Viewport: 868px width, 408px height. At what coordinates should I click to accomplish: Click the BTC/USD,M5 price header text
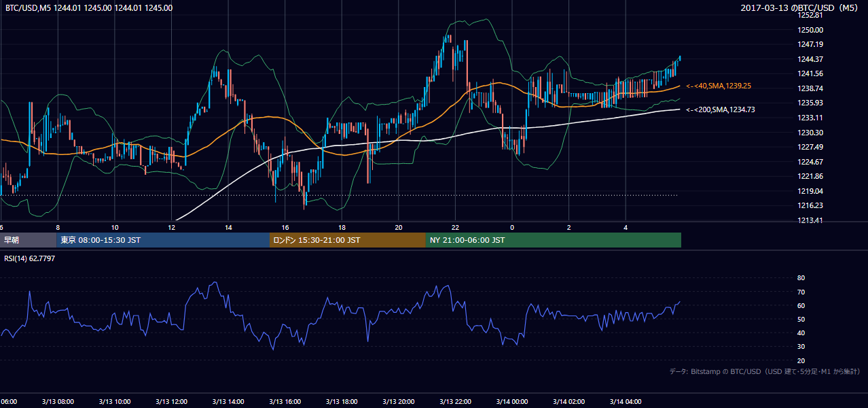pos(89,8)
